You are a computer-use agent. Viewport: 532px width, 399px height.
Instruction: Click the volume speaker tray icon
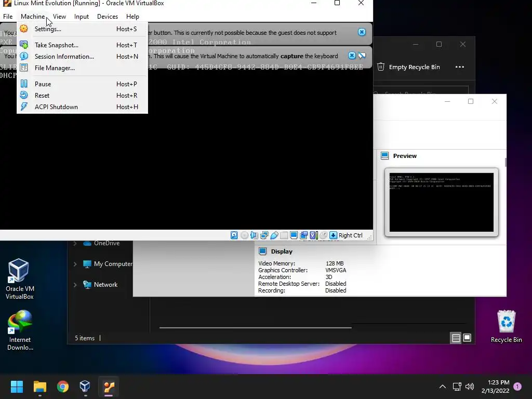pos(470,387)
